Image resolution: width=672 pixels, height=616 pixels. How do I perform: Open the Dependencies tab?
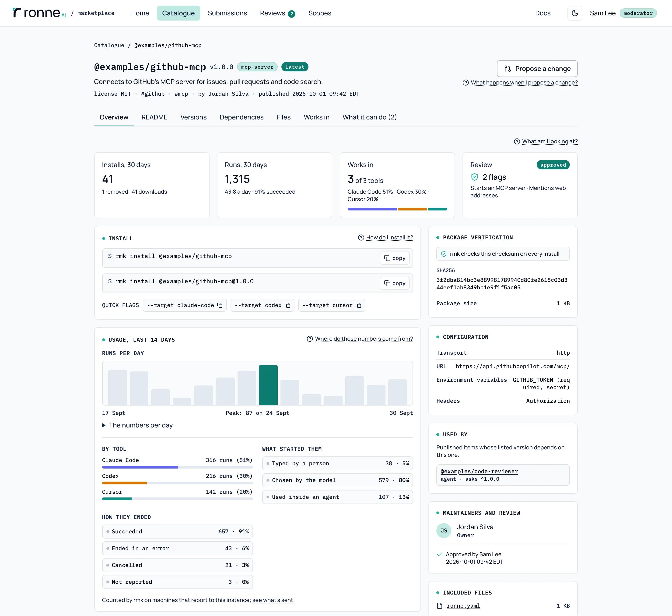(x=242, y=117)
